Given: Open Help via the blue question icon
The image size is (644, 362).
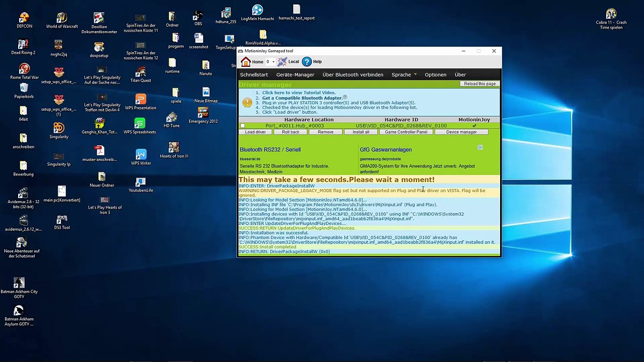Looking at the screenshot, I should pyautogui.click(x=307, y=62).
